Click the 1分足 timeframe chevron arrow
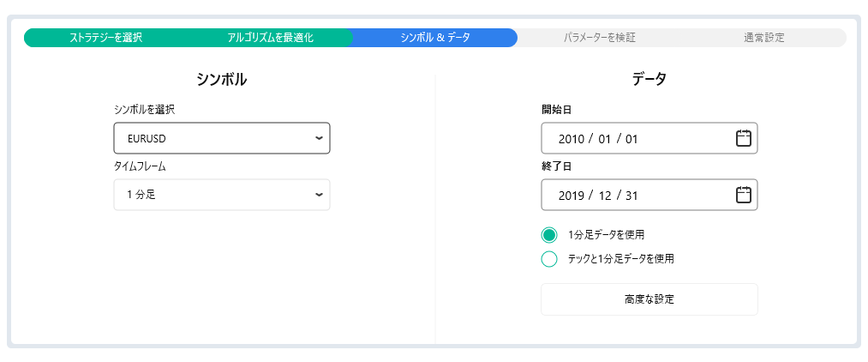The image size is (868, 362). (319, 195)
